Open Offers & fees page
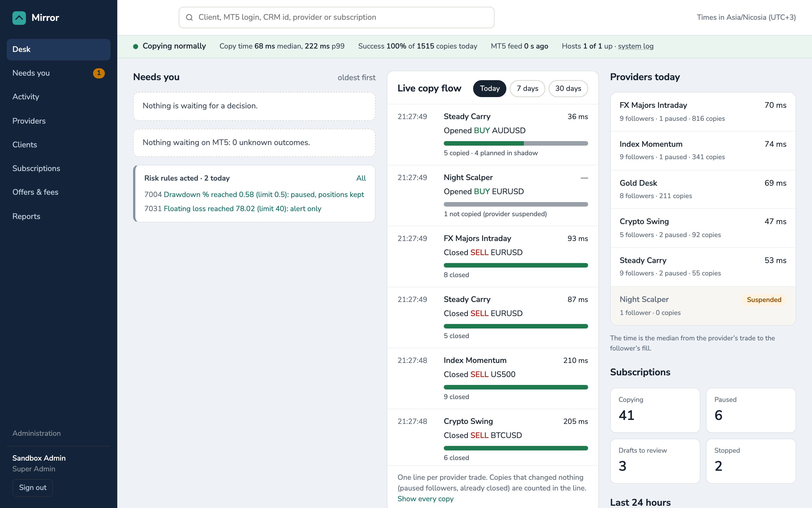 (x=58, y=192)
